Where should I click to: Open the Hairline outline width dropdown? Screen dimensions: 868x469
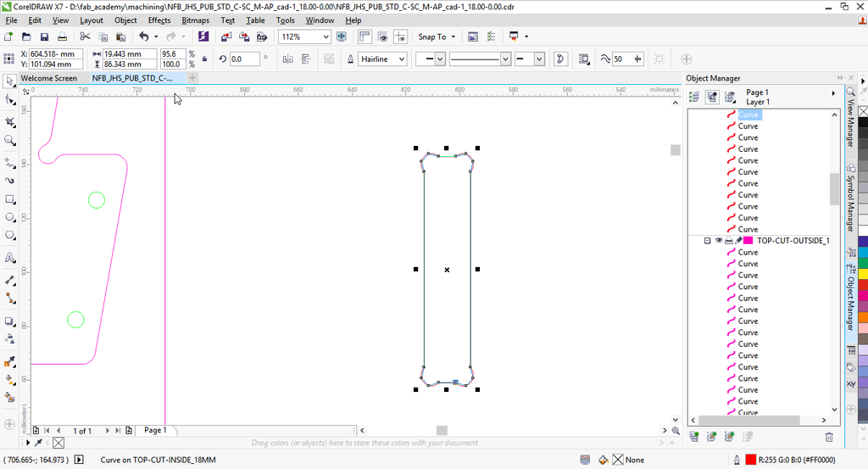(x=402, y=59)
